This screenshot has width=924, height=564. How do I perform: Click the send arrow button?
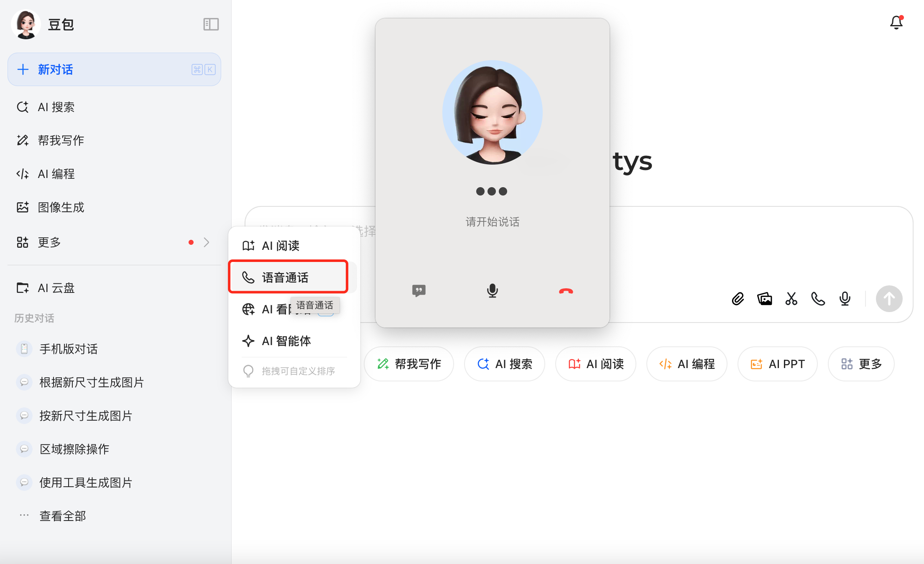889,299
